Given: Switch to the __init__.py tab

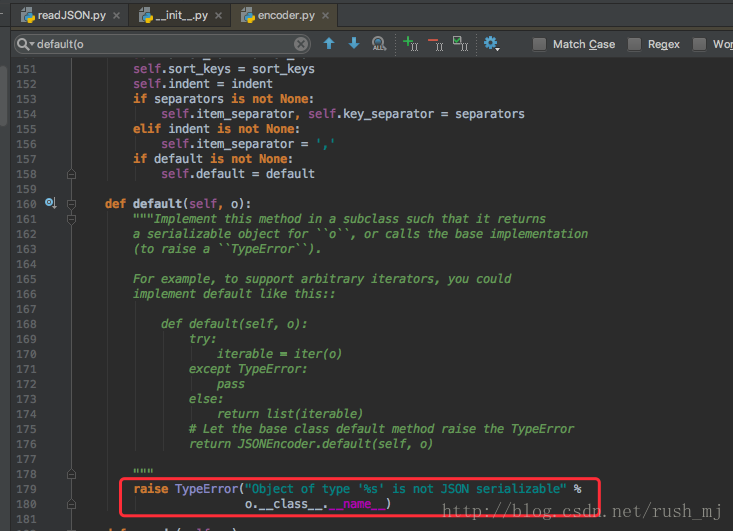Looking at the screenshot, I should (181, 15).
